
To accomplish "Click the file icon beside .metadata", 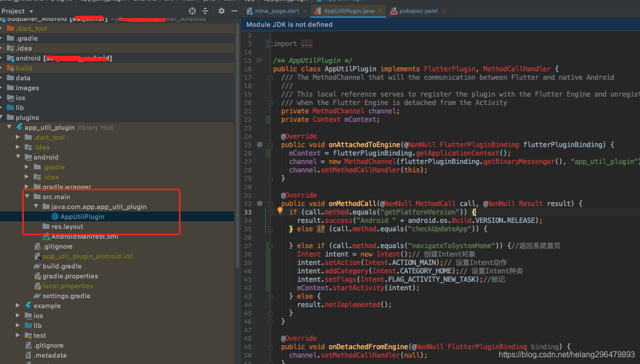I will pyautogui.click(x=28, y=355).
